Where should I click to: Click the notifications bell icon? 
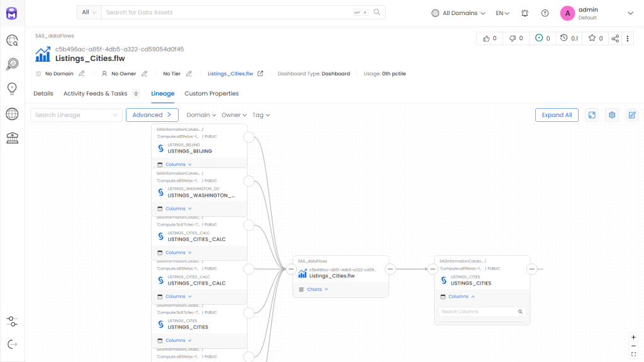pyautogui.click(x=525, y=13)
